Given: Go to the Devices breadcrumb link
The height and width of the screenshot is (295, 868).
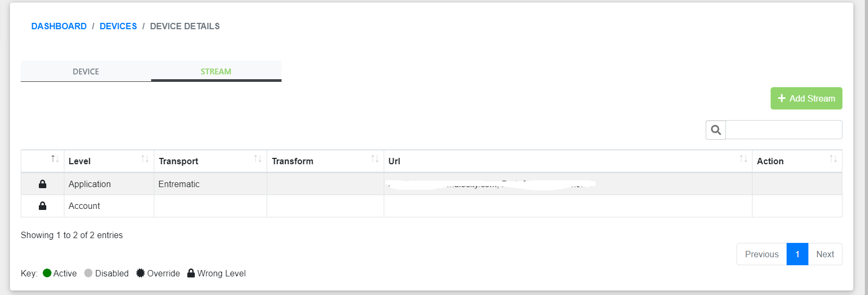Looking at the screenshot, I should [118, 26].
